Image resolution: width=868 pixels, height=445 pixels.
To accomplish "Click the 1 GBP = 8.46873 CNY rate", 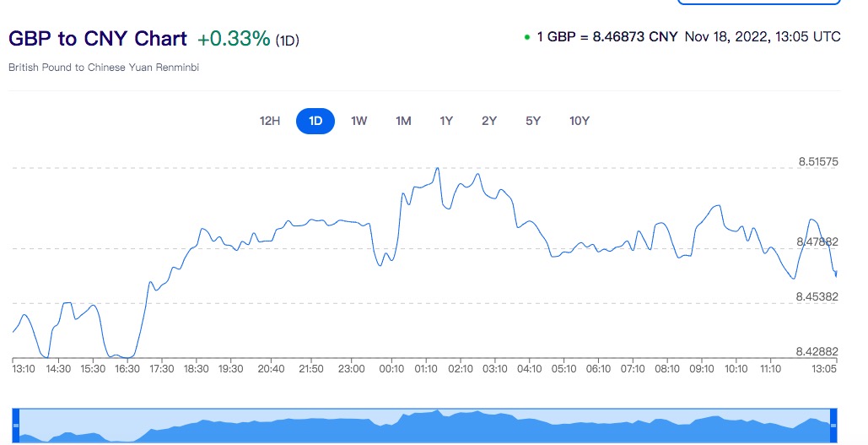I will 607,37.
